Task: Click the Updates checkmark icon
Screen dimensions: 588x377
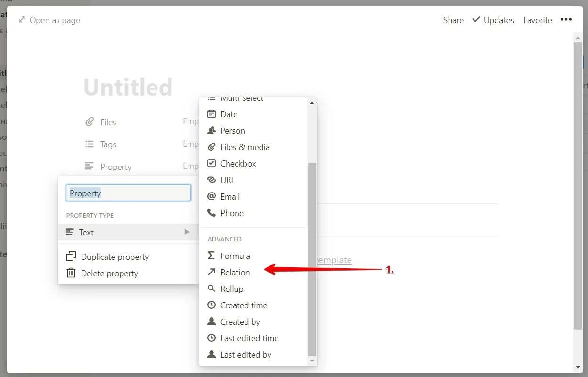Action: pos(476,19)
